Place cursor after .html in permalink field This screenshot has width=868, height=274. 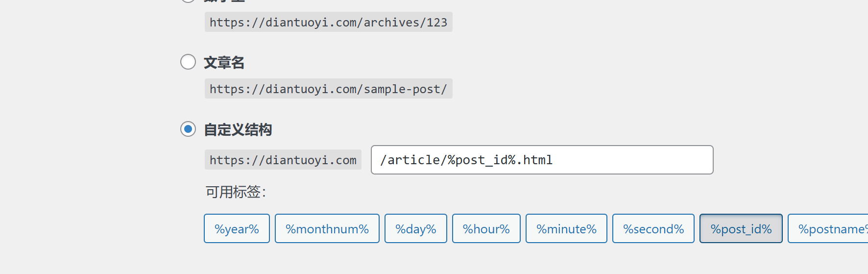(554, 160)
